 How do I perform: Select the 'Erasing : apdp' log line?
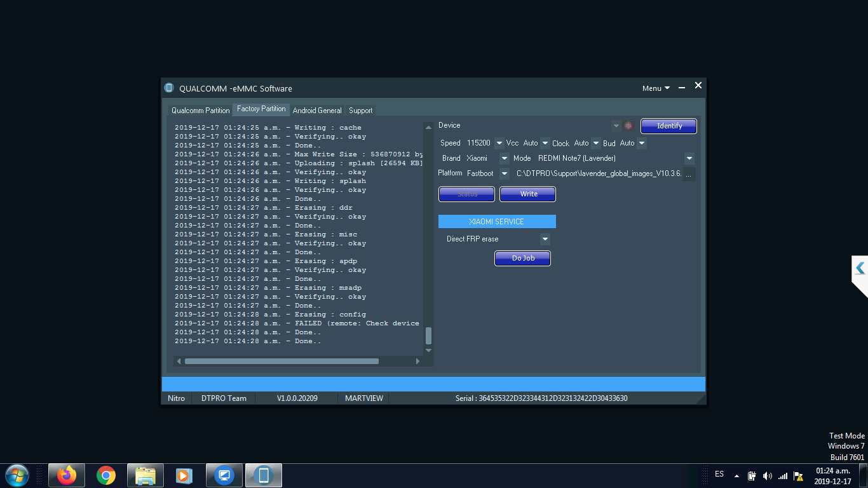[266, 261]
